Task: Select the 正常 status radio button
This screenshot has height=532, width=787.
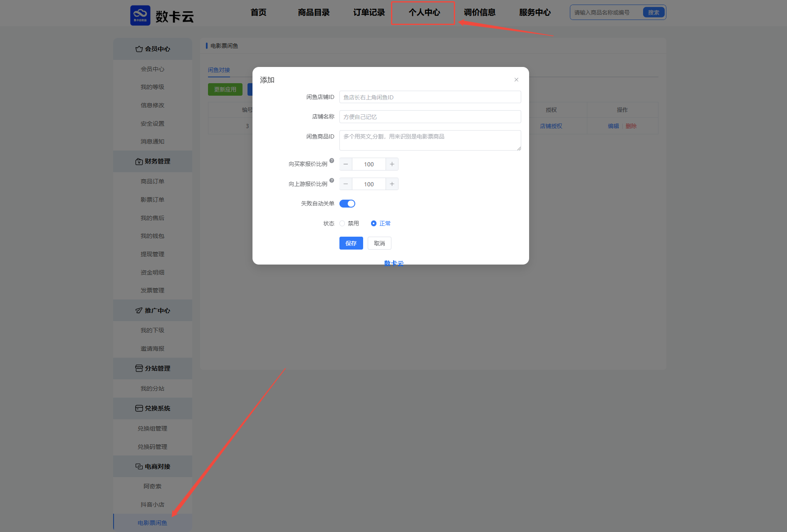Action: pyautogui.click(x=374, y=224)
